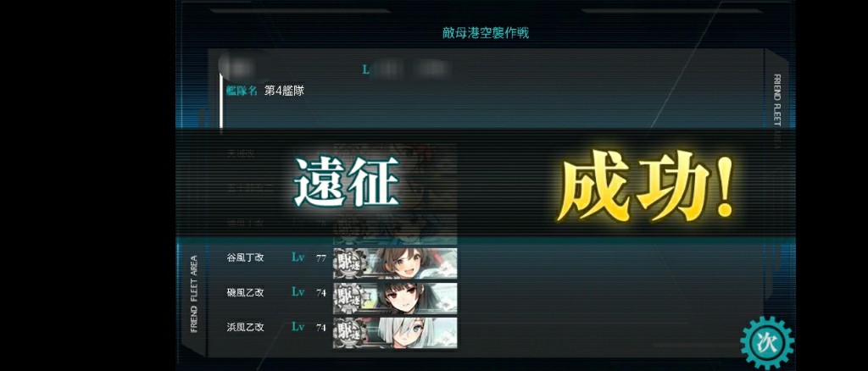Select 谷風丁改's portrait banner
The image size is (868, 371).
[395, 263]
